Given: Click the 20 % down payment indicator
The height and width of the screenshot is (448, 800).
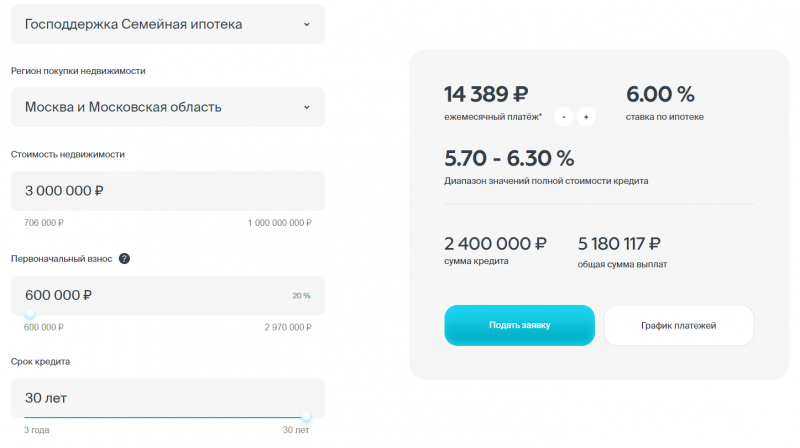Looking at the screenshot, I should point(301,296).
